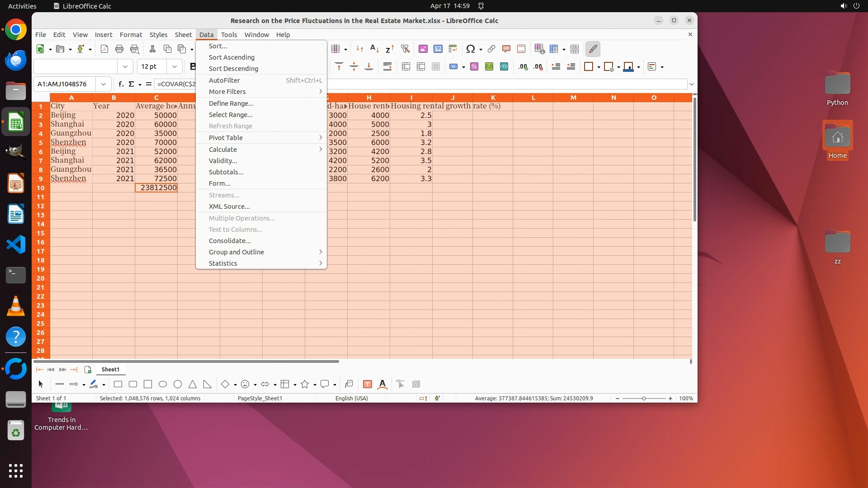
Task: Click the Sheet1 tab
Action: [x=110, y=369]
